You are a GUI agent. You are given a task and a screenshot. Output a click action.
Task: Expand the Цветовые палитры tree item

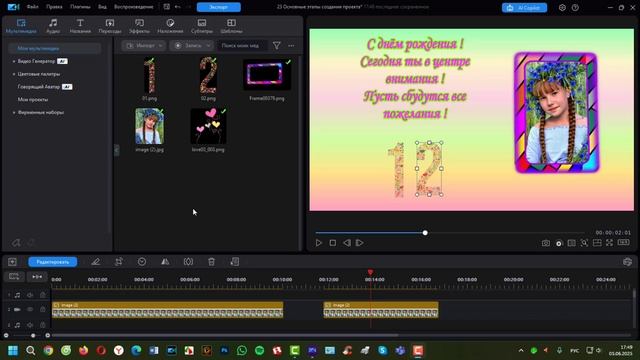point(14,74)
